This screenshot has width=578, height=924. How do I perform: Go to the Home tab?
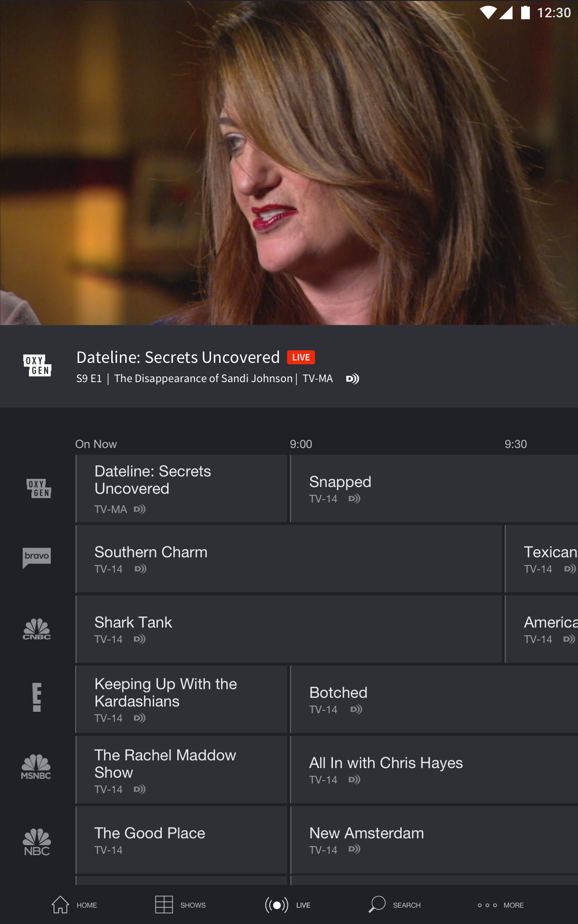(74, 905)
